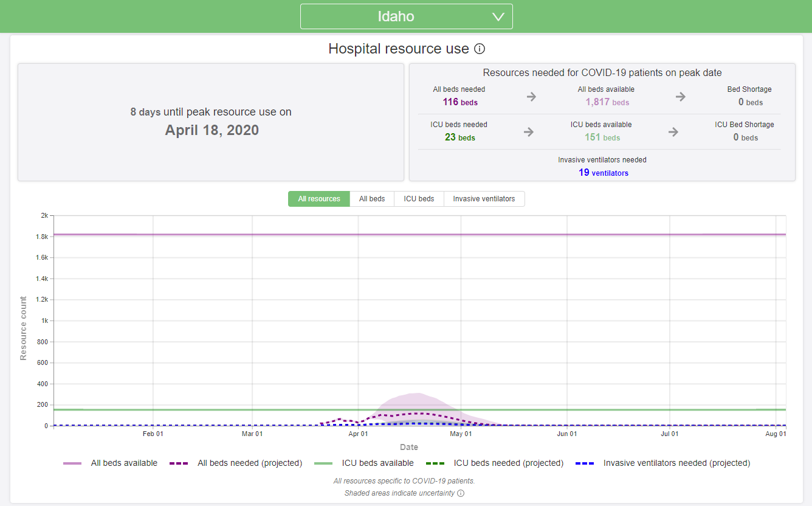
Task: Click arrow before Bed Shortage
Action: coord(681,97)
